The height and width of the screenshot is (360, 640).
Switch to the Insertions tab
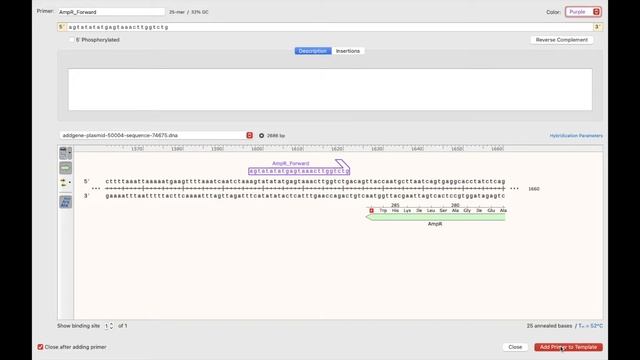[348, 51]
